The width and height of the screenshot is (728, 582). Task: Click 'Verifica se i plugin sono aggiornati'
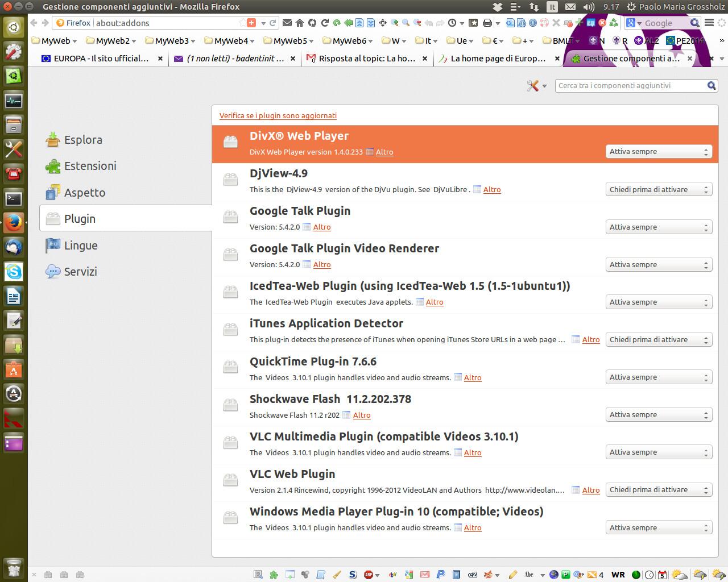(x=278, y=115)
